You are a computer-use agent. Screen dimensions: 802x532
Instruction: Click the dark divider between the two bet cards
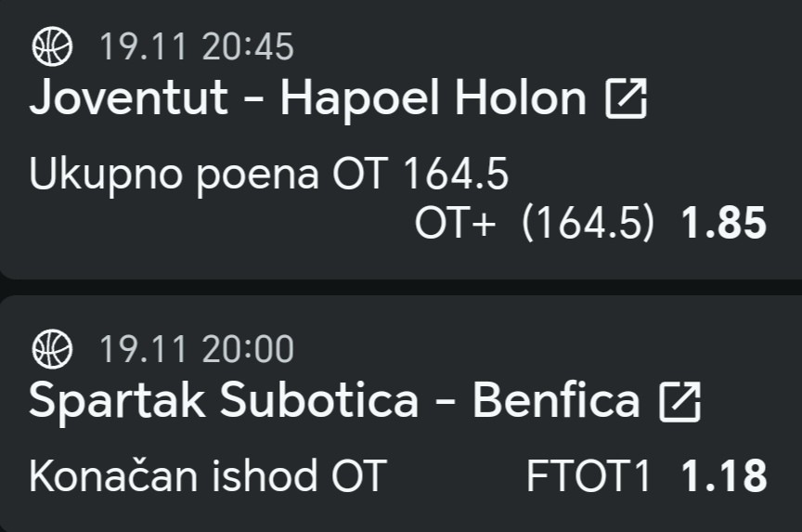coord(401,286)
